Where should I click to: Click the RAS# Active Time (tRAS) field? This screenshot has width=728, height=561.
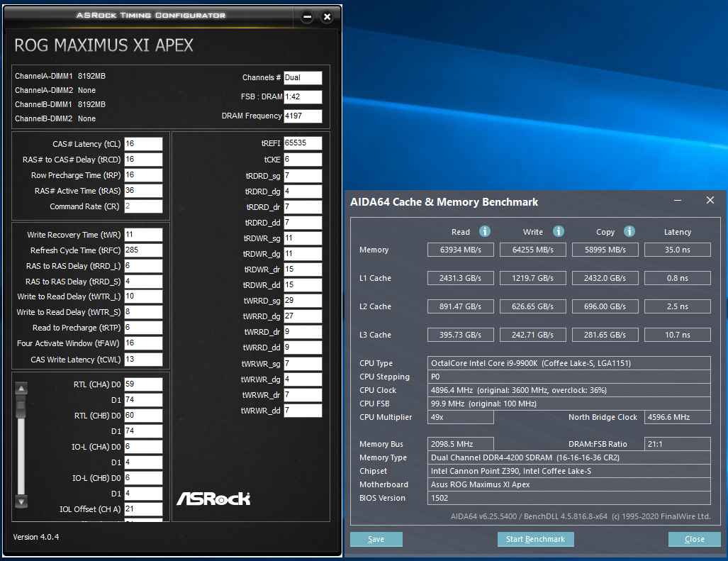143,191
